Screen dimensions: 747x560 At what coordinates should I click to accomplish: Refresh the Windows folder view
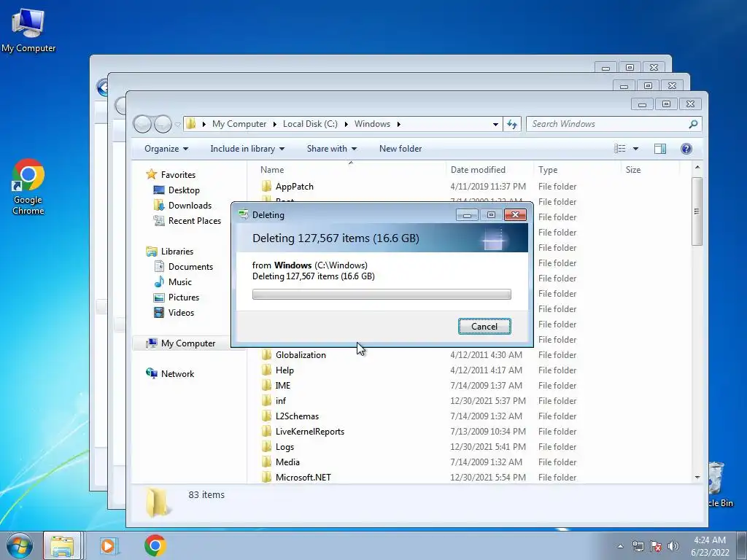(x=512, y=124)
